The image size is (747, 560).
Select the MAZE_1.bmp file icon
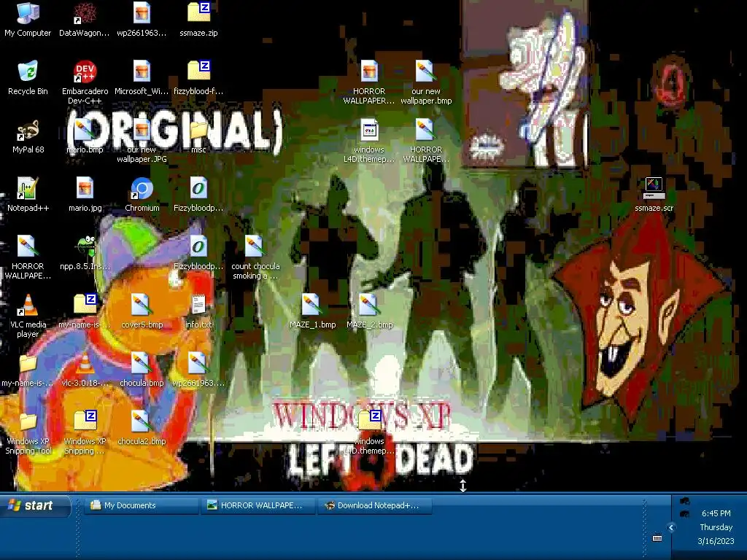[312, 305]
